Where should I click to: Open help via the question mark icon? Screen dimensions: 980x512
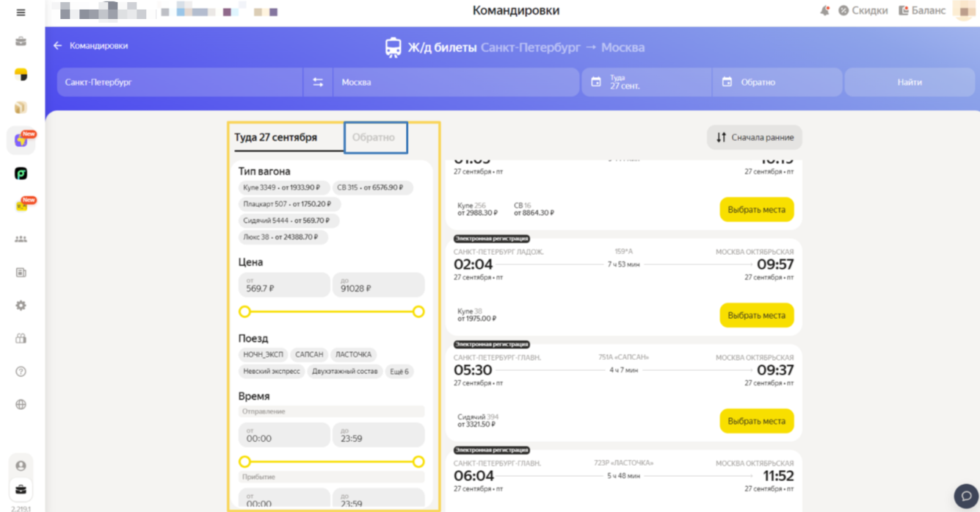click(x=21, y=372)
